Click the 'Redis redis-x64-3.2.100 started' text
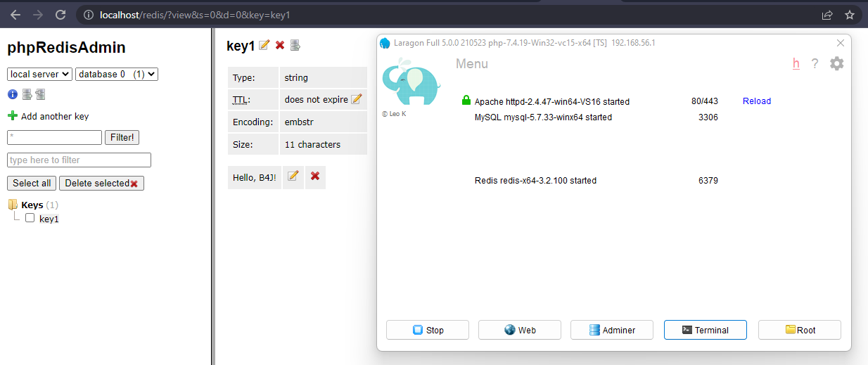 pos(535,181)
